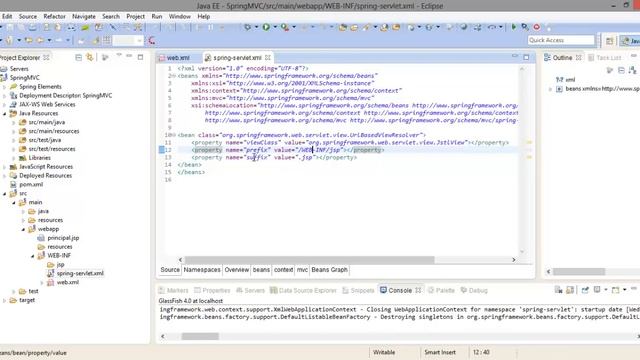Click into the Quick Access field
The image size is (640, 360).
point(561,40)
